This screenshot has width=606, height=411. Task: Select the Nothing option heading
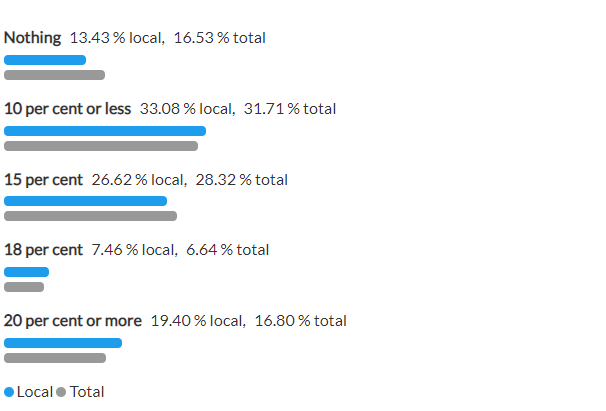click(32, 38)
